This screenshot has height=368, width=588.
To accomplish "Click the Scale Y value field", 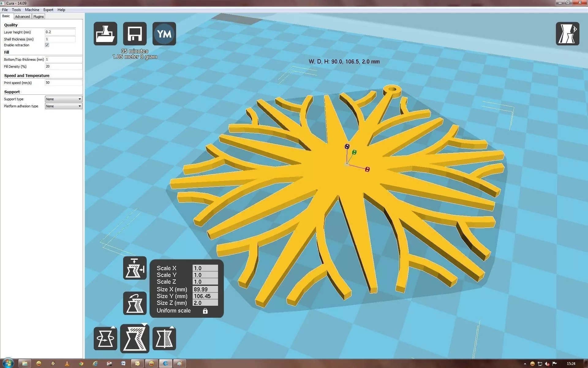I will click(205, 275).
